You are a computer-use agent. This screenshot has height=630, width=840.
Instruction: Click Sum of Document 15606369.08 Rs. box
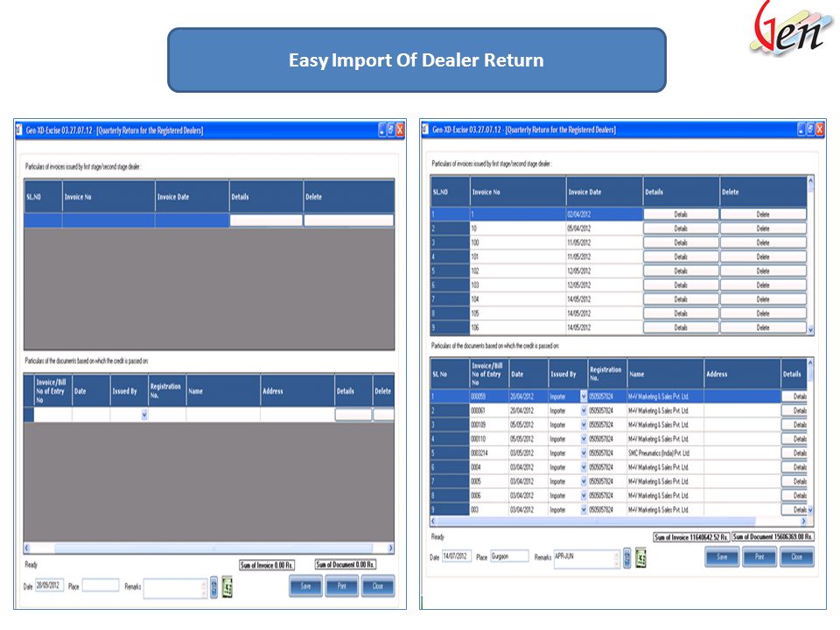773,536
